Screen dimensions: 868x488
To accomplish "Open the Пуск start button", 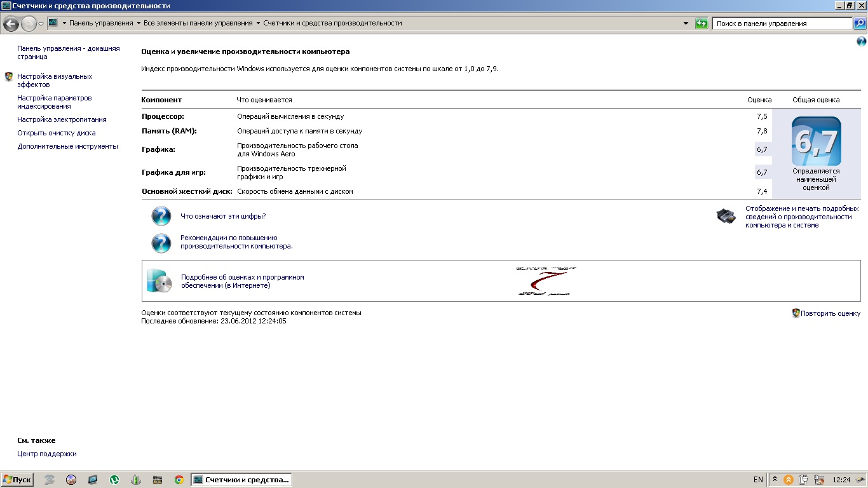I will tap(17, 480).
